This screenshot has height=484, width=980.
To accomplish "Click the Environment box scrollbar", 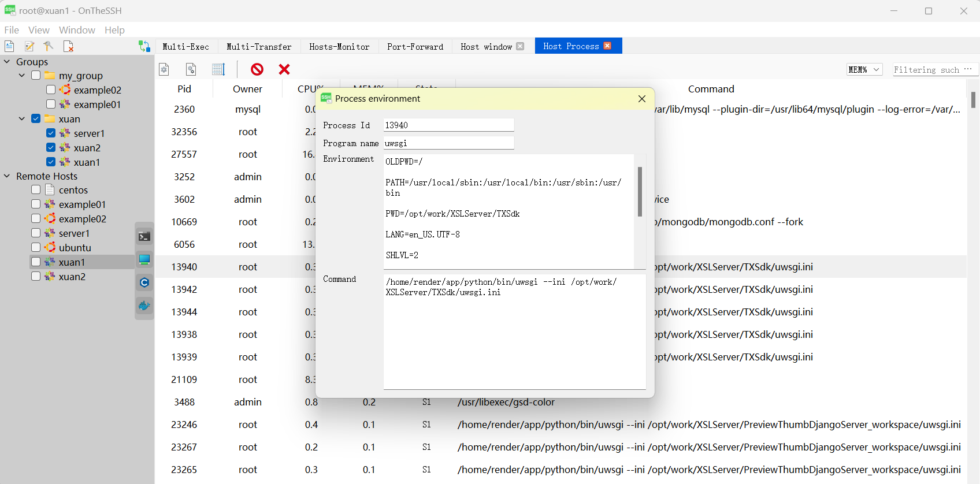I will pos(640,191).
